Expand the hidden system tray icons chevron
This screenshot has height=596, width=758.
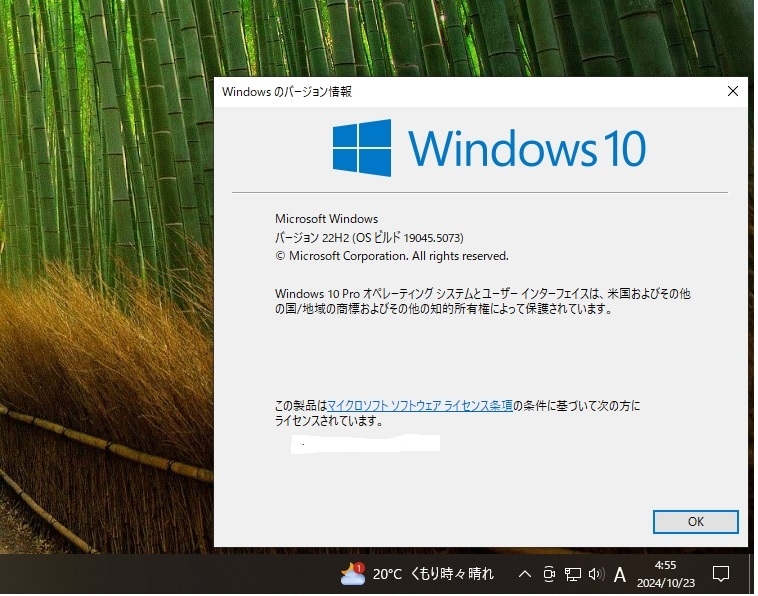pyautogui.click(x=525, y=574)
